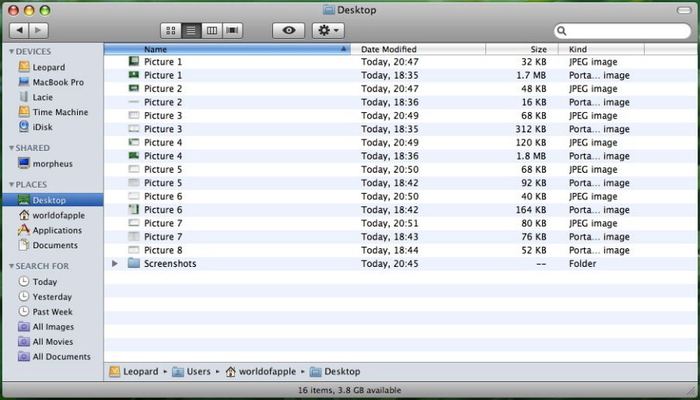Open the worldofapple home folder in sidebar

point(52,215)
